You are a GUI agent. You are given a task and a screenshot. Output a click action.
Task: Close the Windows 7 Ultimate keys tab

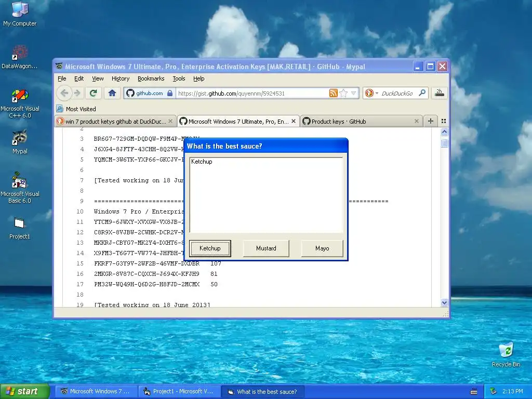pos(294,121)
